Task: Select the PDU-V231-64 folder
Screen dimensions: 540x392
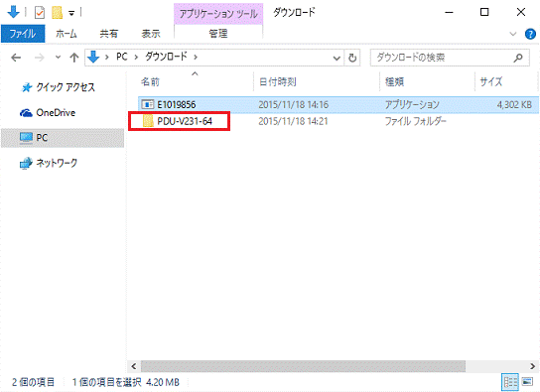Action: pyautogui.click(x=185, y=121)
